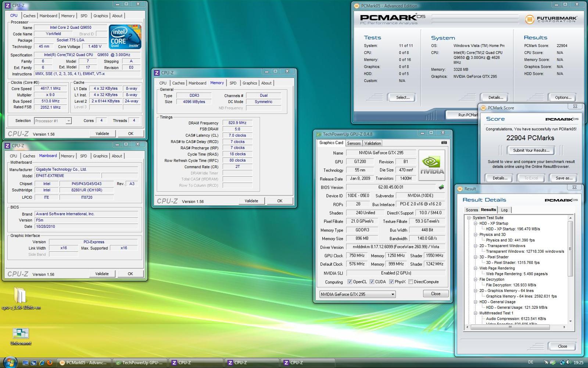Click the PCMark05 title bar icon
The height and width of the screenshot is (368, 588).
click(x=356, y=6)
